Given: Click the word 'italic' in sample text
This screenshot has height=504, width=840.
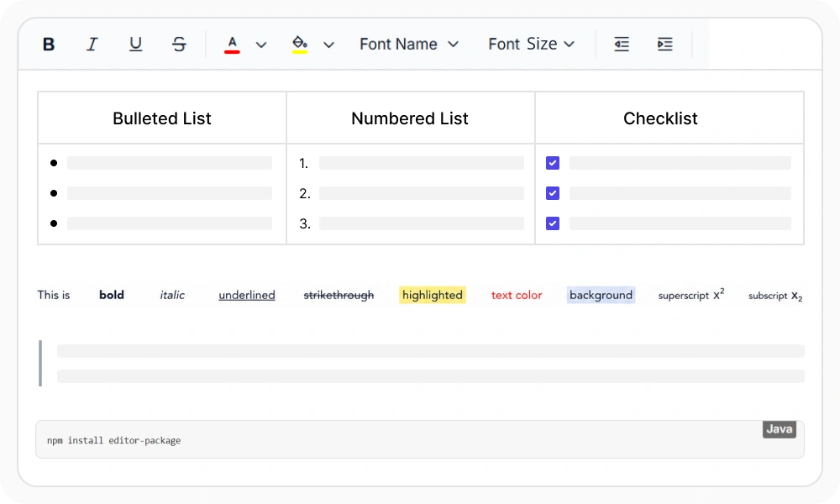Looking at the screenshot, I should click(172, 295).
